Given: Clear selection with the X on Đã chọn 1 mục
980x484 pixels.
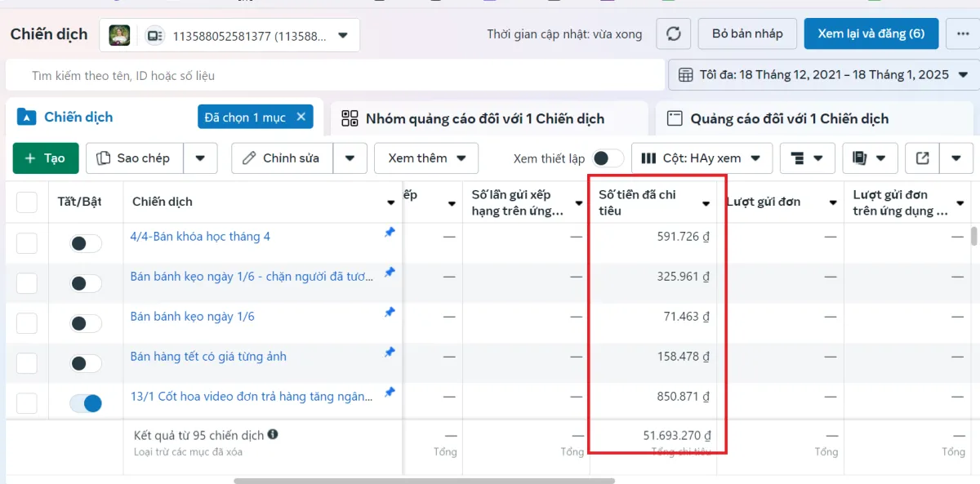Looking at the screenshot, I should (301, 117).
